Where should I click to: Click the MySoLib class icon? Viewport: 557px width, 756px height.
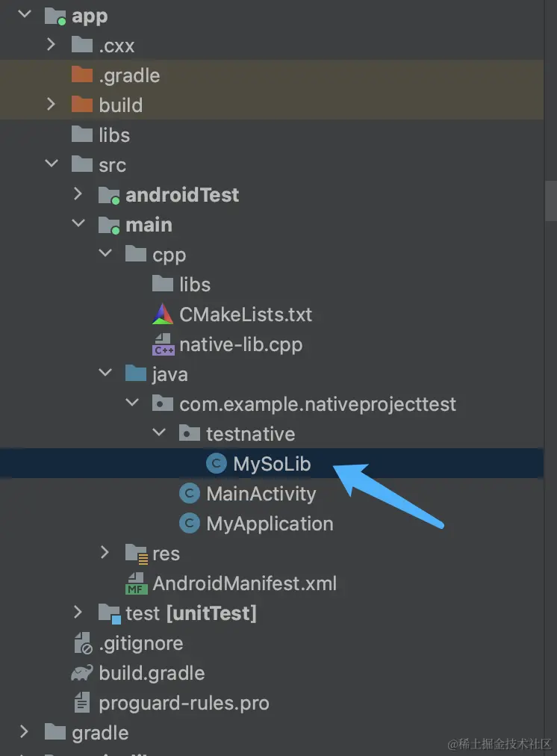tap(217, 464)
